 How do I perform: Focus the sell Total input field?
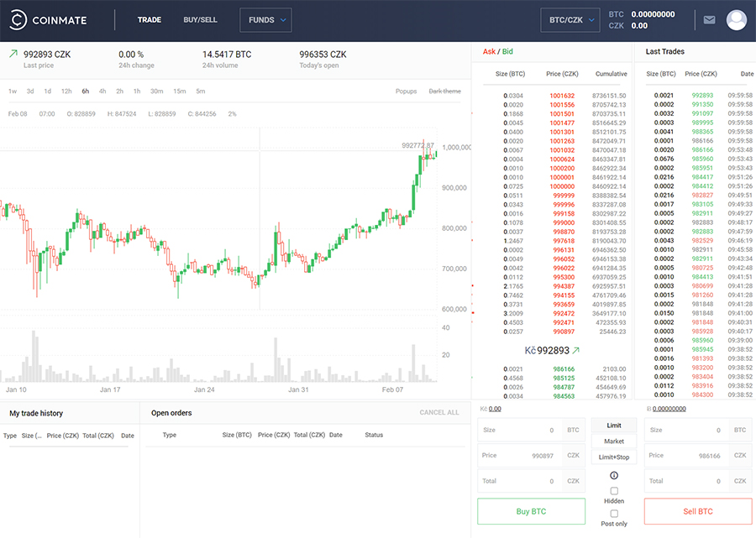(698, 481)
